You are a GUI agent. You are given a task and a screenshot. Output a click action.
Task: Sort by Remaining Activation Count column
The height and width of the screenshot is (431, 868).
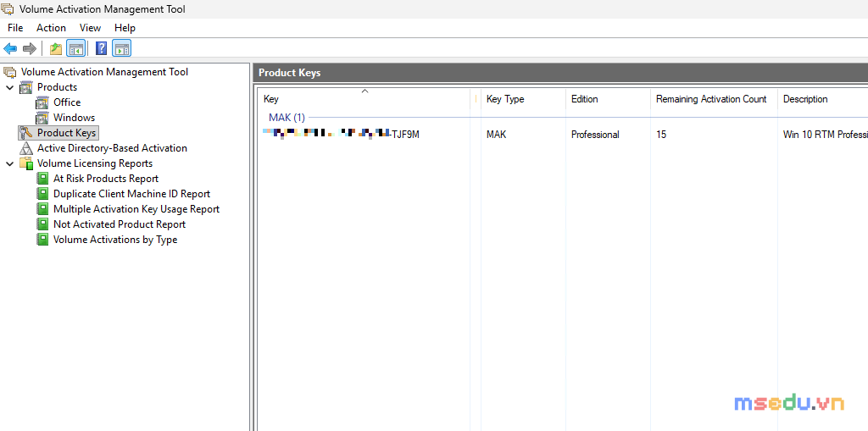click(714, 99)
